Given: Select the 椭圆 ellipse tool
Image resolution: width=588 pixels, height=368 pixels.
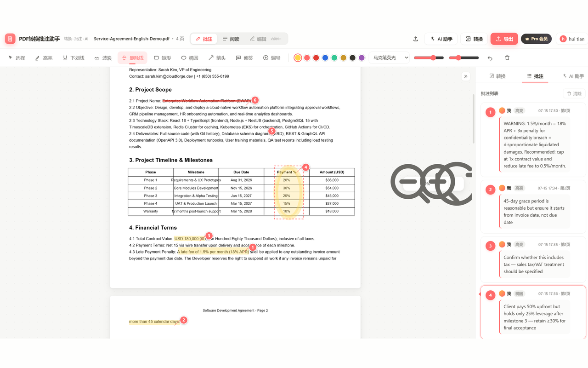Looking at the screenshot, I should [190, 58].
